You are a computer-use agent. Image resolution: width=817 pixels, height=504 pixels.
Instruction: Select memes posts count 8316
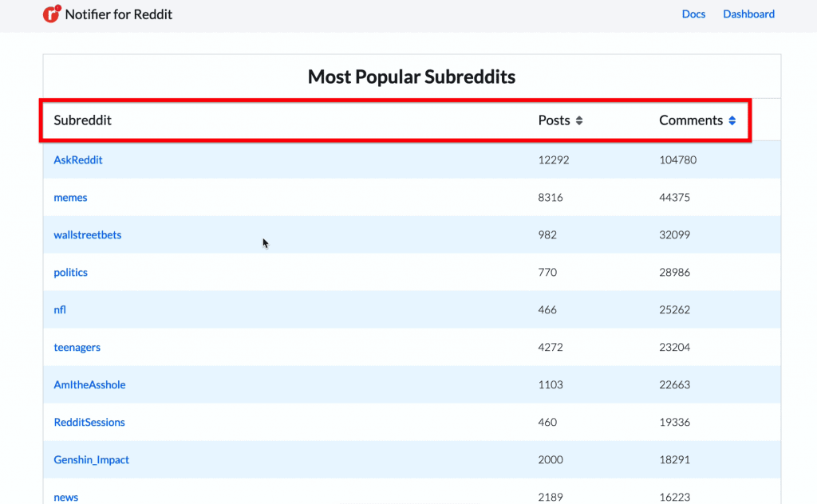[x=551, y=197]
